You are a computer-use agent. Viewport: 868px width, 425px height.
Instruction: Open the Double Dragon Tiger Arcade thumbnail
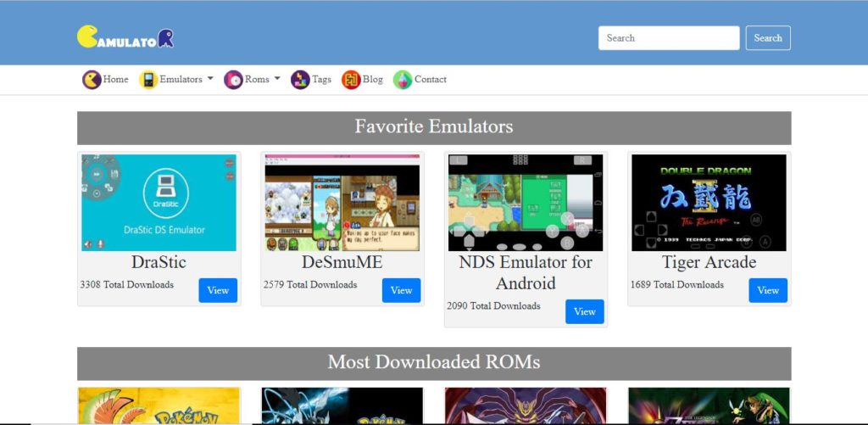coord(709,203)
